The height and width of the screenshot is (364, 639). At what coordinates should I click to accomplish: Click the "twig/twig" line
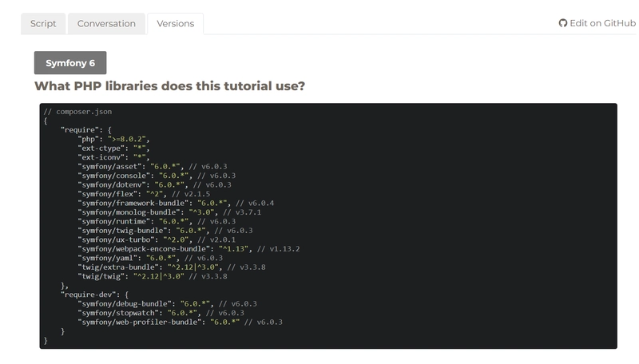pos(153,276)
